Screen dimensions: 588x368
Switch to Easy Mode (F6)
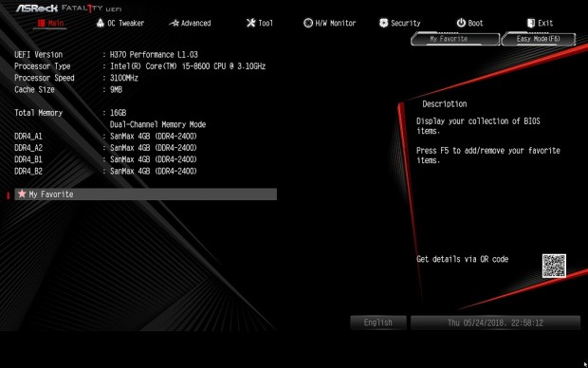pyautogui.click(x=538, y=39)
